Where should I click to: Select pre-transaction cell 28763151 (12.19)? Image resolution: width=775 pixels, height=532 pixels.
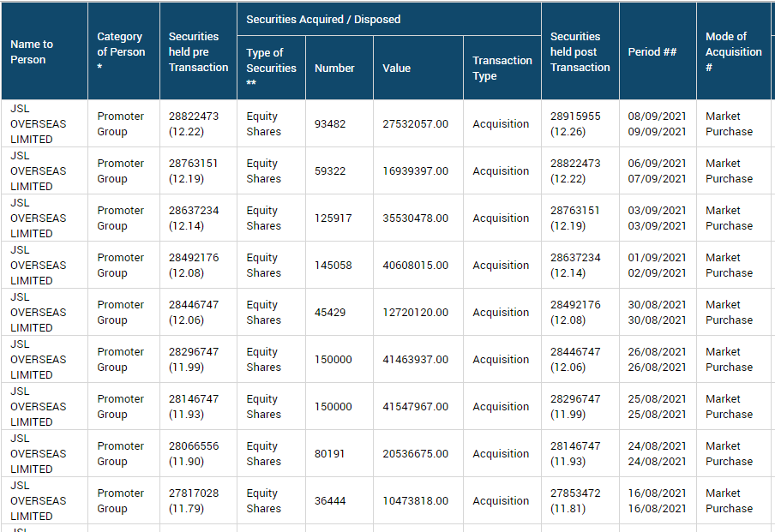pyautogui.click(x=198, y=171)
